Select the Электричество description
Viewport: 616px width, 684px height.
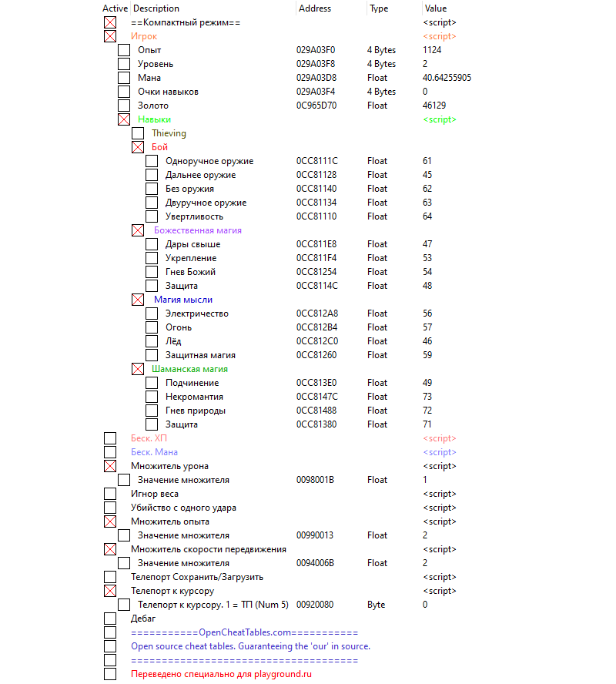(x=196, y=313)
